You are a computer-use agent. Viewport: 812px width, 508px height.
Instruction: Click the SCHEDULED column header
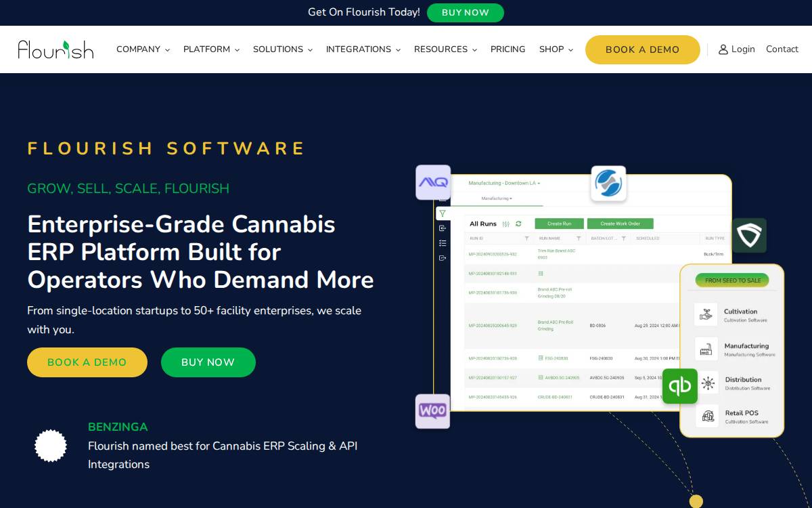[x=648, y=238]
